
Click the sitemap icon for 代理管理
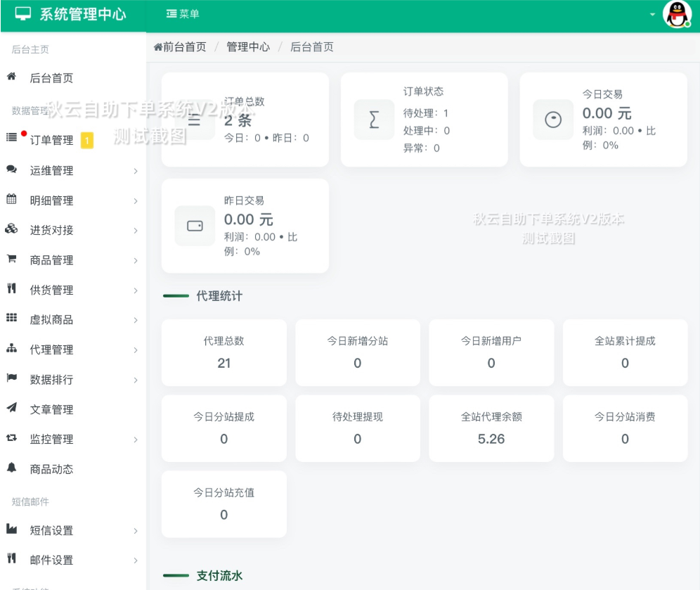[x=11, y=349]
